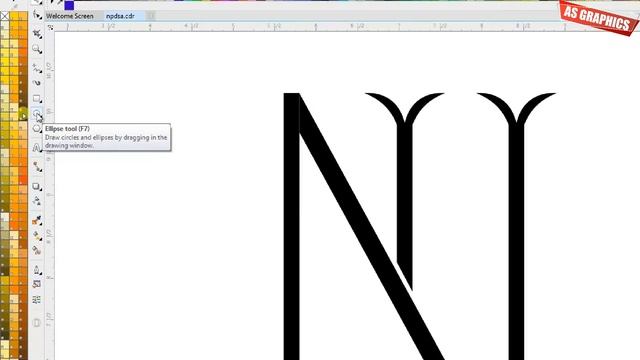
Task: Choose the Polygon tool
Action: coord(37,129)
